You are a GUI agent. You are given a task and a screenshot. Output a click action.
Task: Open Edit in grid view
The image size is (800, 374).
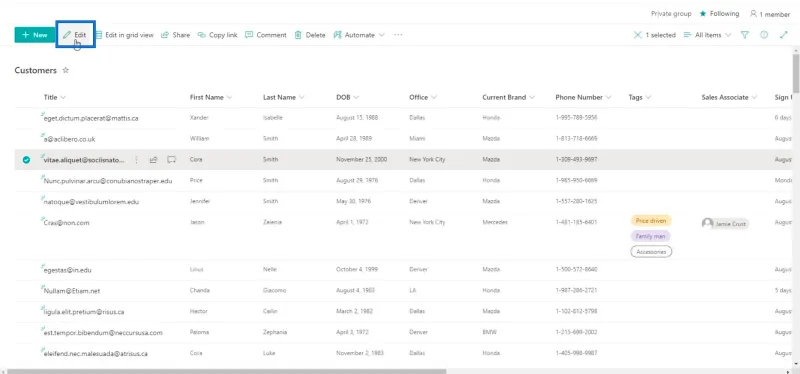point(124,35)
